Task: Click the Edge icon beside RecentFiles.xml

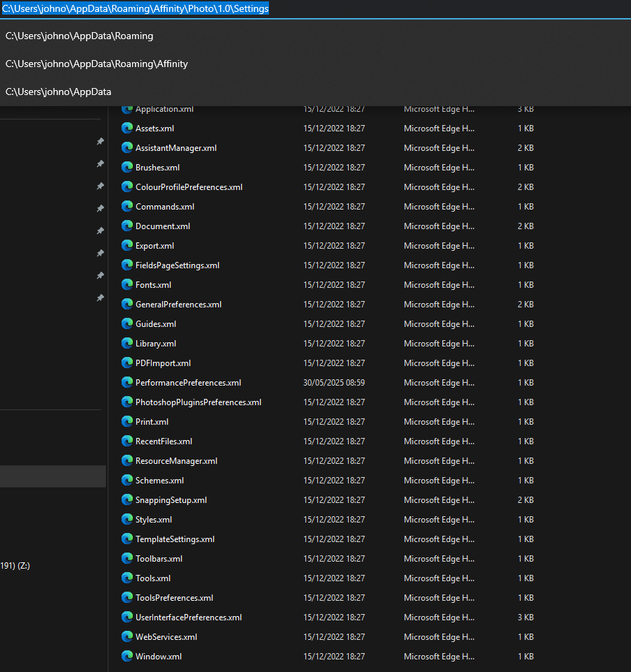Action: [127, 441]
